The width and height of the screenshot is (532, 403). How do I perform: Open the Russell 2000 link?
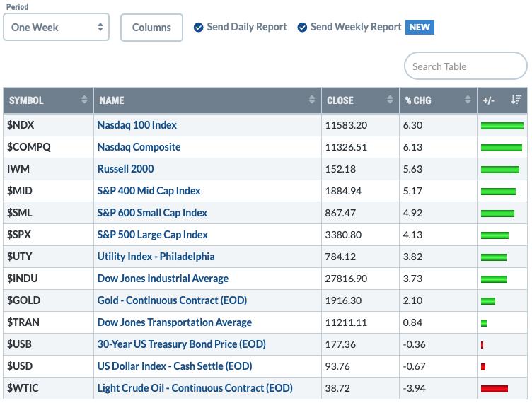[125, 169]
